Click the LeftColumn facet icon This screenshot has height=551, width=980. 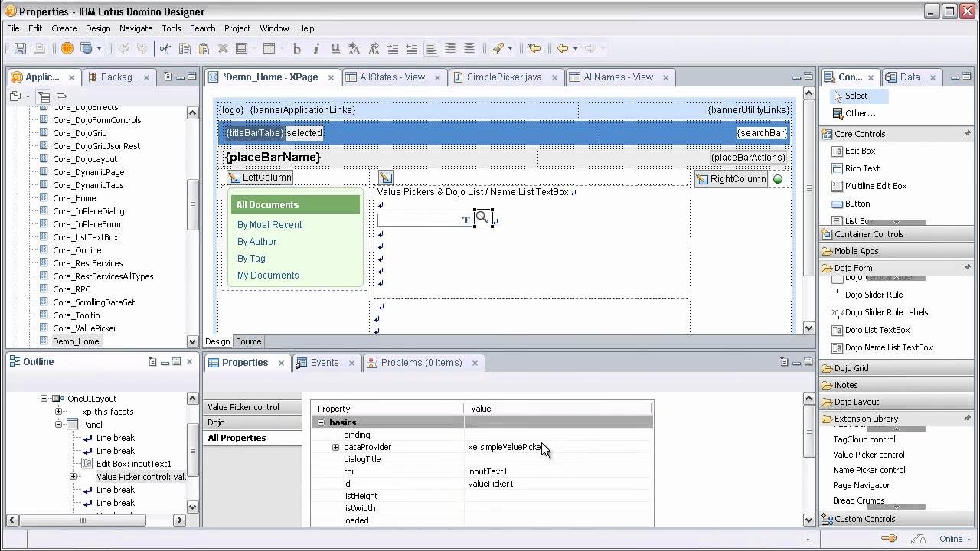[234, 178]
